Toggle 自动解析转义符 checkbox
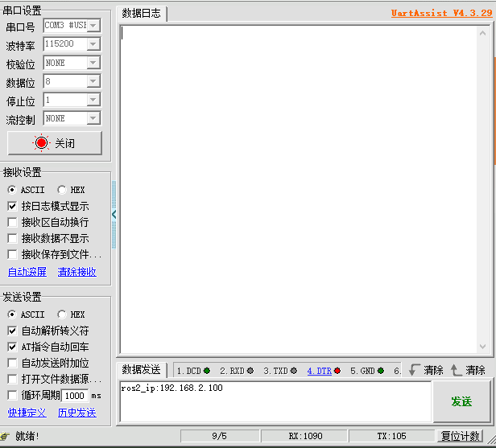This screenshot has height=448, width=496. tap(12, 331)
